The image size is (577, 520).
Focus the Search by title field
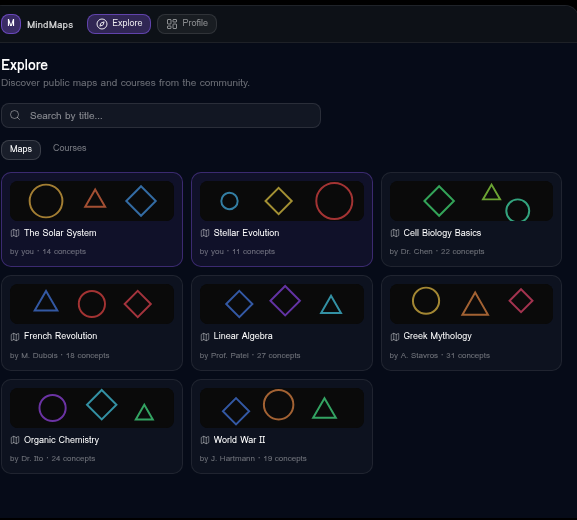pos(161,116)
